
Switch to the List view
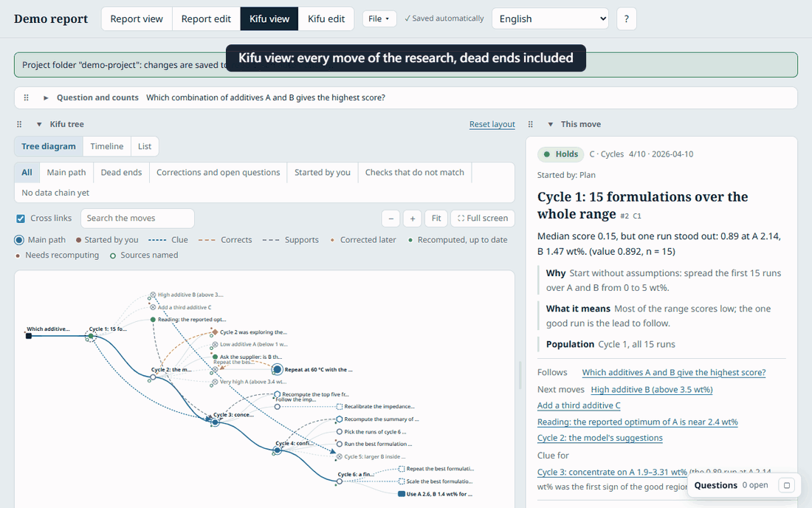[145, 146]
